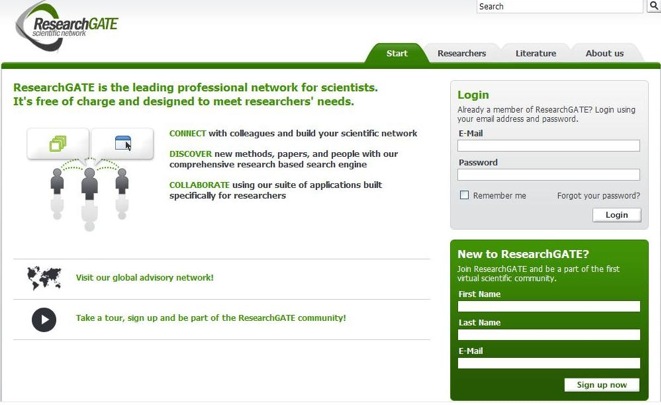Select the First Name signup field
The image size is (661, 405).
coord(548,307)
